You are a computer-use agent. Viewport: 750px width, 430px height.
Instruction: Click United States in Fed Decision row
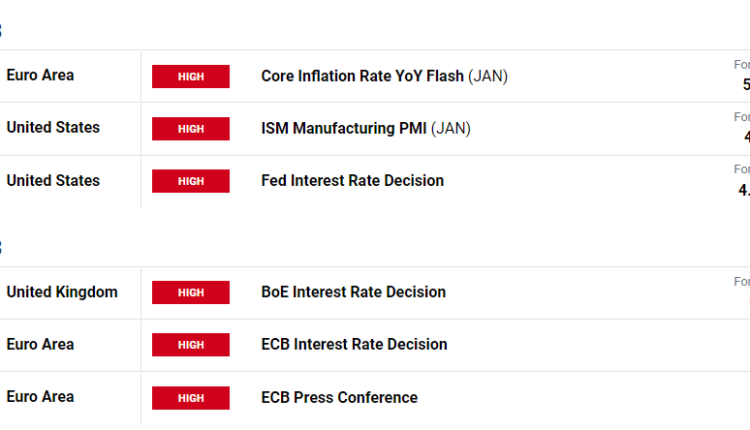(53, 181)
